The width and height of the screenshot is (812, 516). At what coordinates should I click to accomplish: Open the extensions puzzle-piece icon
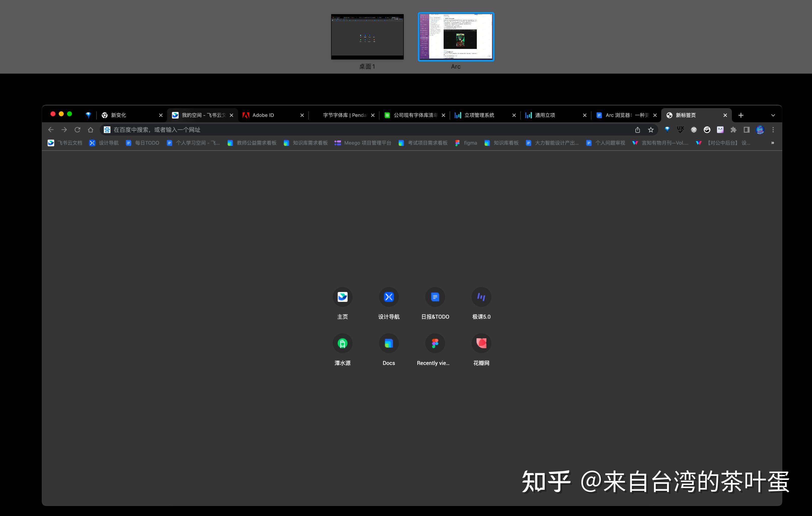733,130
